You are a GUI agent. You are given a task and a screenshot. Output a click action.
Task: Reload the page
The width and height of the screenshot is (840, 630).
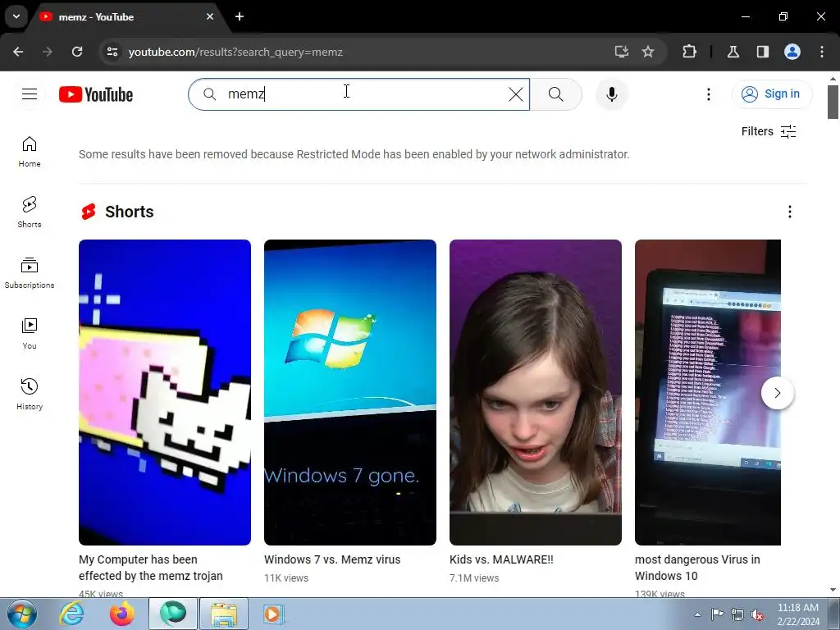(x=77, y=52)
